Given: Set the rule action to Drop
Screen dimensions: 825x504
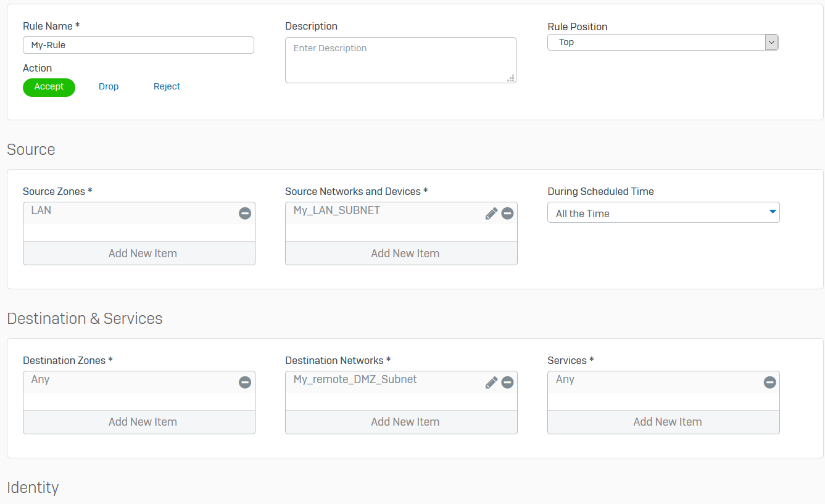Looking at the screenshot, I should coord(109,87).
